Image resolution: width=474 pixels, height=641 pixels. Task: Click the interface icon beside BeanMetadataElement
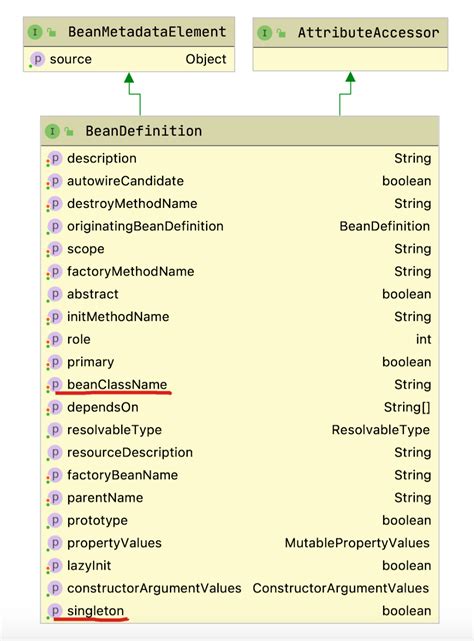click(x=35, y=32)
